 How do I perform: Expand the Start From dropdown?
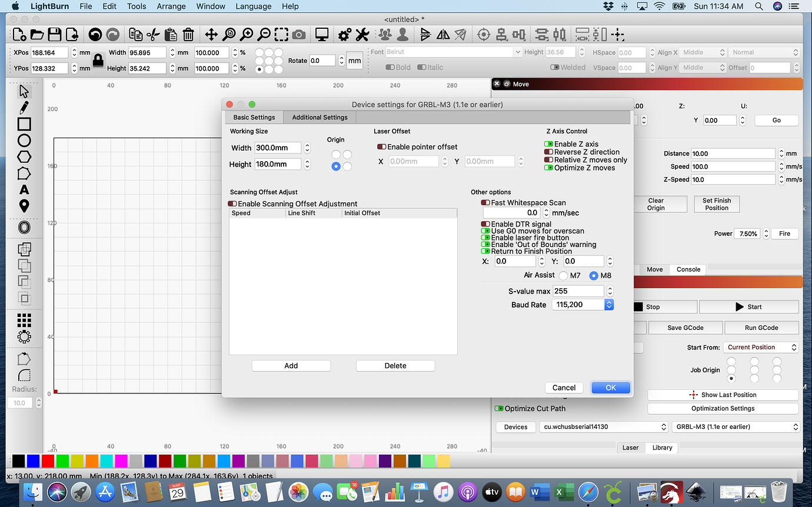(760, 348)
